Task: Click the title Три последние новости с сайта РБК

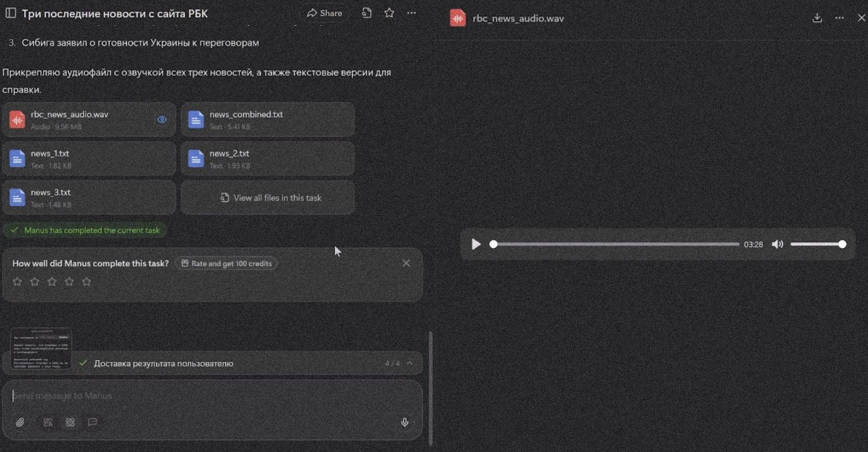Action: [115, 13]
